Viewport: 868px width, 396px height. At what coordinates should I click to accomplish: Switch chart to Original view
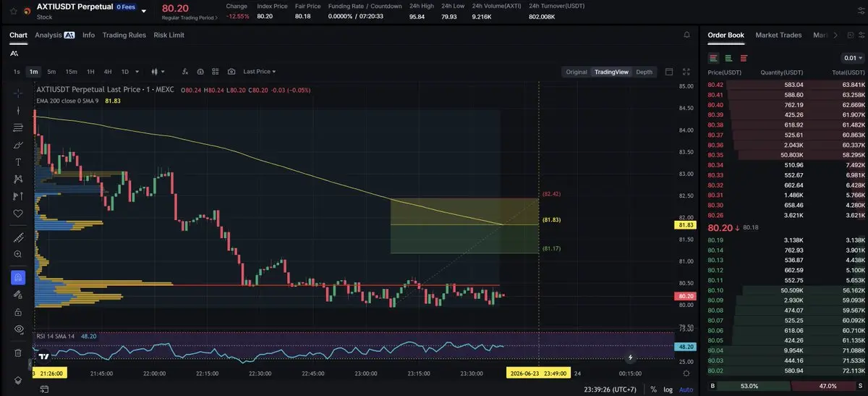tap(576, 72)
